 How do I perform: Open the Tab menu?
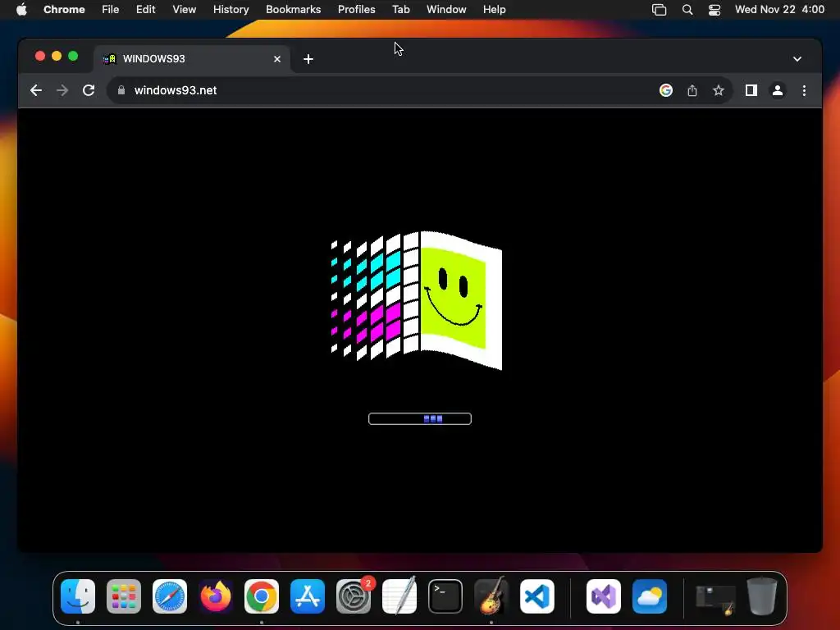tap(400, 9)
